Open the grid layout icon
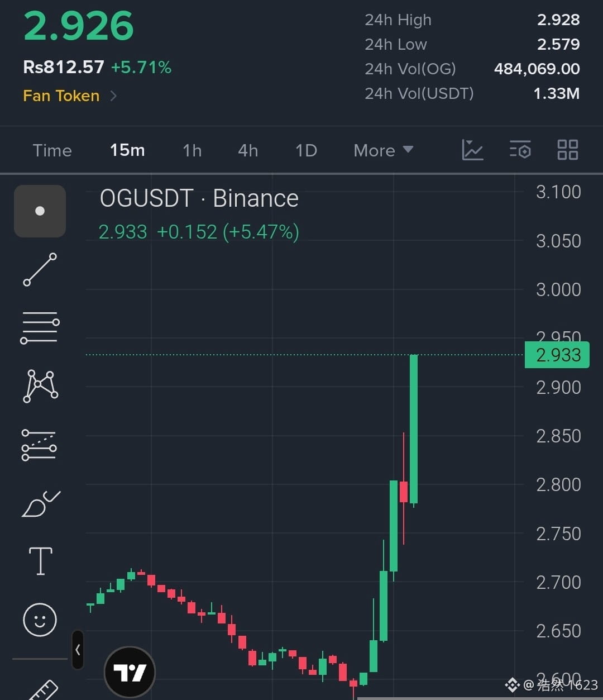The height and width of the screenshot is (700, 603). [x=568, y=150]
